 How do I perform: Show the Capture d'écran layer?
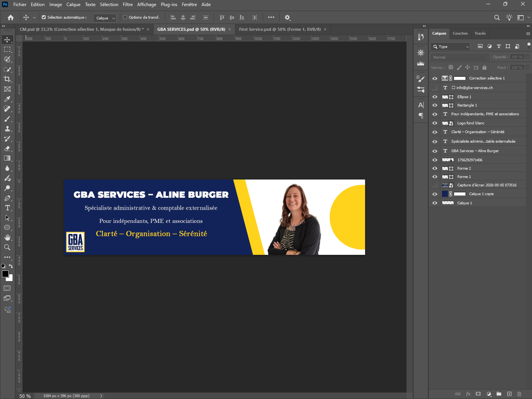pyautogui.click(x=435, y=185)
